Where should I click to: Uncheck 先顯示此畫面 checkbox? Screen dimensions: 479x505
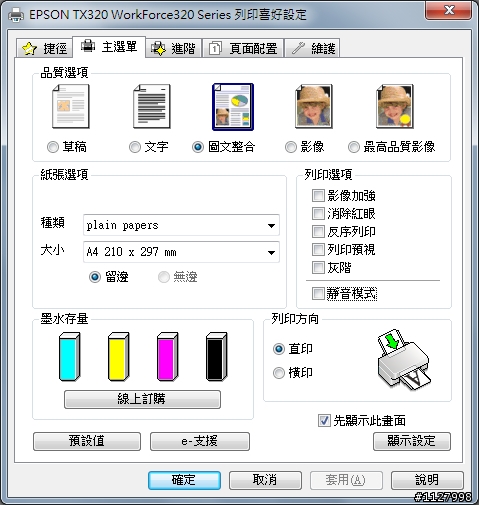(324, 421)
